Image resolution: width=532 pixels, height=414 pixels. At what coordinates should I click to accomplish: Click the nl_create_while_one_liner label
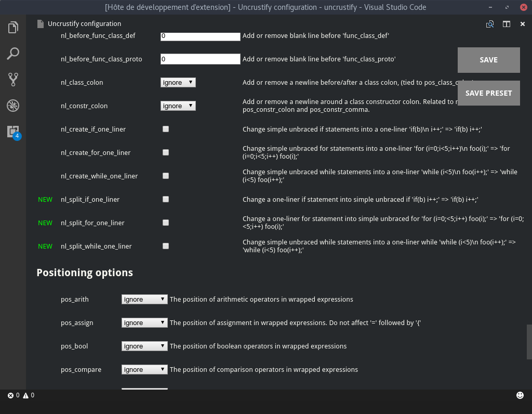(x=99, y=176)
